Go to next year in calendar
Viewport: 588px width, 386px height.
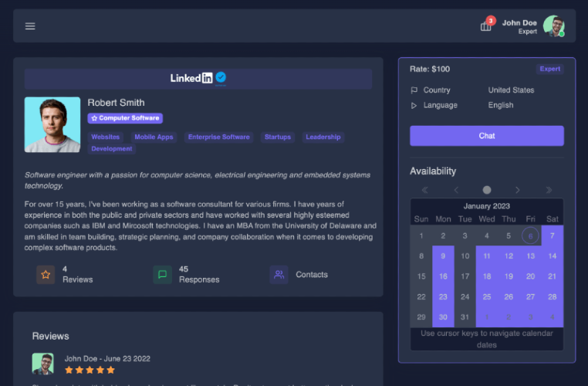pos(549,190)
